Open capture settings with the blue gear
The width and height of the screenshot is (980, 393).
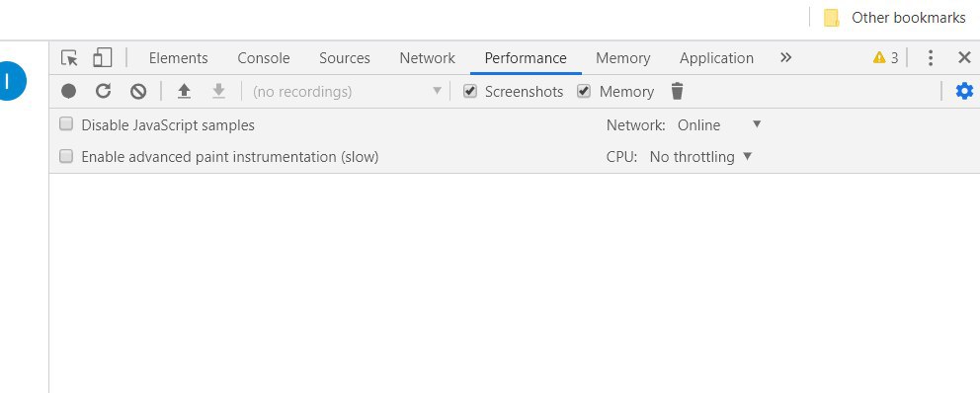964,91
